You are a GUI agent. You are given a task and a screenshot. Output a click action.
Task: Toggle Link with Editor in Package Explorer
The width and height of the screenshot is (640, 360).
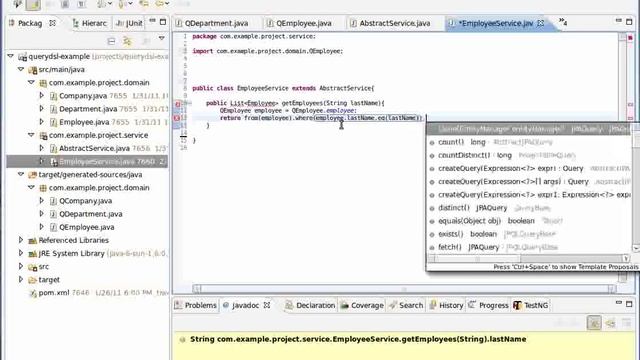[x=127, y=41]
